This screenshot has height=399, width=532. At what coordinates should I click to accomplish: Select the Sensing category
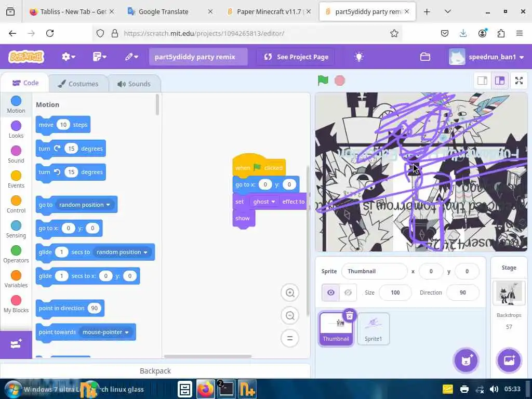pos(16,229)
